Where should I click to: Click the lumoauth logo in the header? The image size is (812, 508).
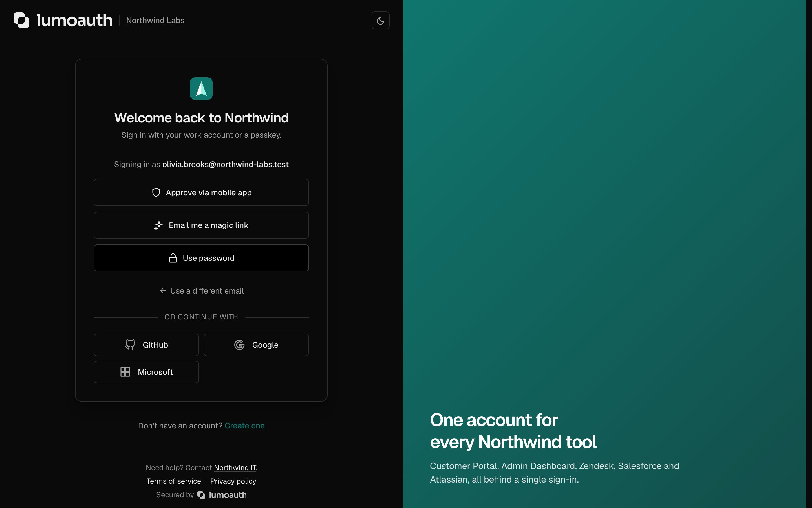tap(63, 21)
